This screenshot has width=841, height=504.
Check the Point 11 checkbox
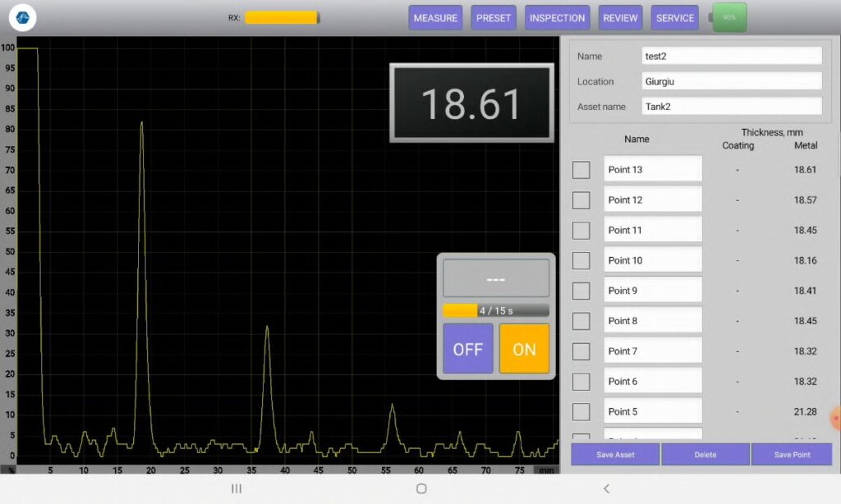[581, 231]
